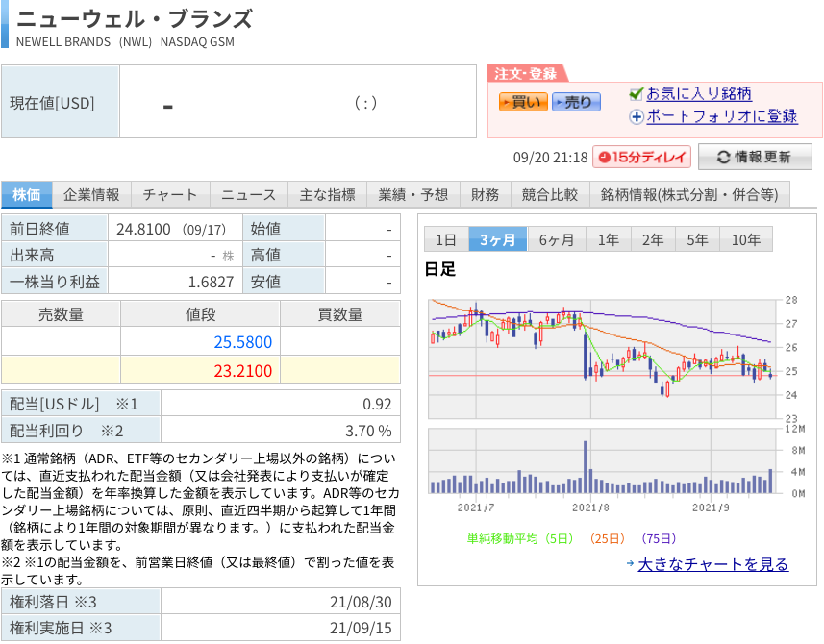Open the 主な指標 tab
The width and height of the screenshot is (824, 644).
pyautogui.click(x=328, y=195)
